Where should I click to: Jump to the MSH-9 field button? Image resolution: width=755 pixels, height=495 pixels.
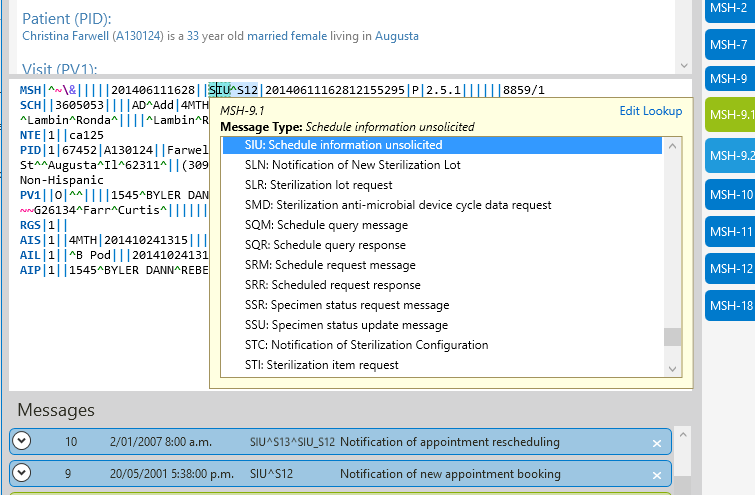729,78
